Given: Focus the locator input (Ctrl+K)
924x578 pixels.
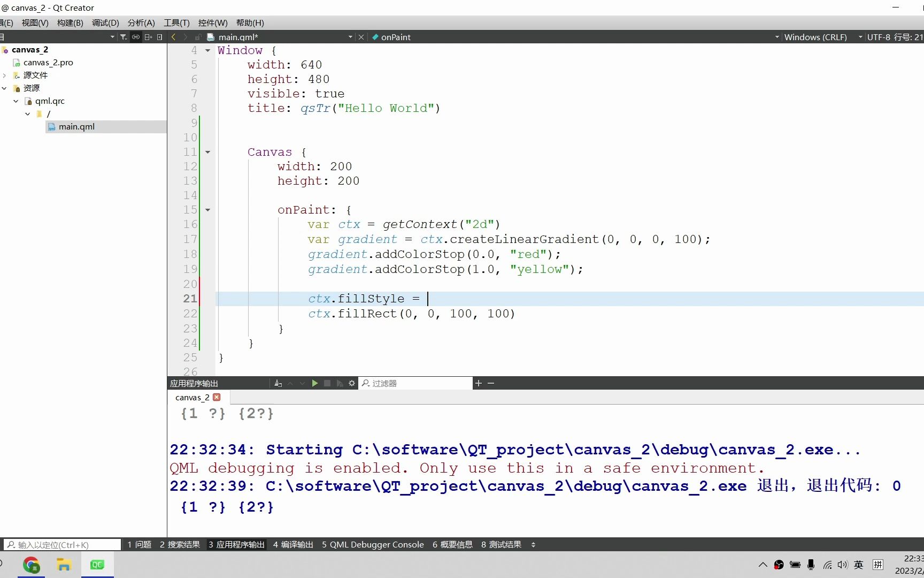Looking at the screenshot, I should pyautogui.click(x=63, y=545).
